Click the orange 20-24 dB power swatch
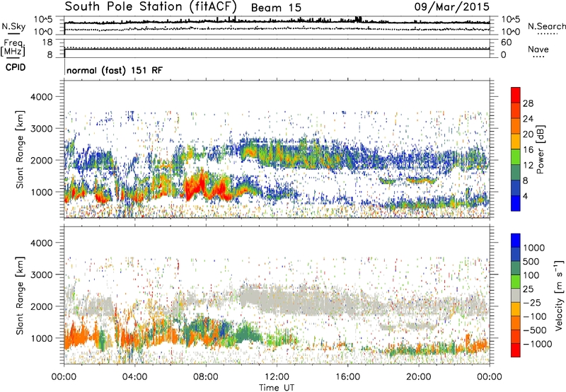 pyautogui.click(x=516, y=126)
